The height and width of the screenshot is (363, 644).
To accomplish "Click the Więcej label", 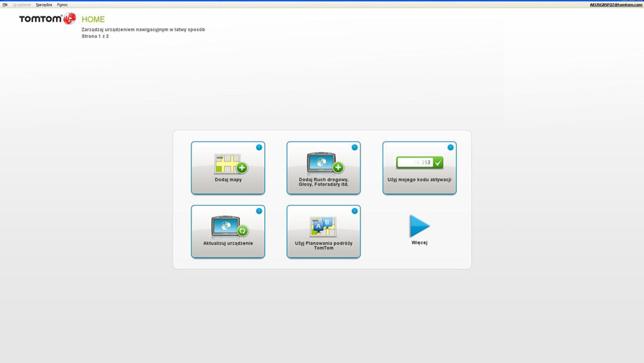I will [419, 242].
